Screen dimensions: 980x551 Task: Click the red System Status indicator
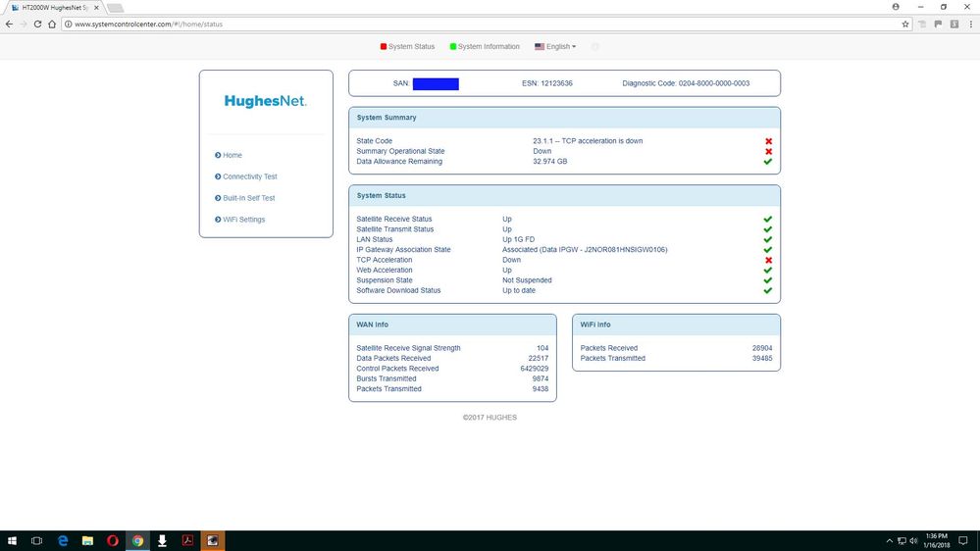click(x=407, y=46)
